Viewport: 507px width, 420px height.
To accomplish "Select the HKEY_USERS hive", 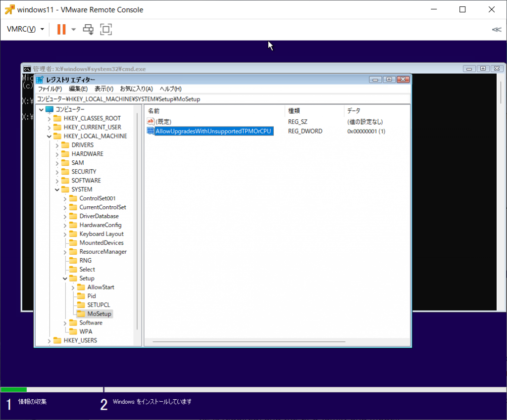I will point(80,340).
